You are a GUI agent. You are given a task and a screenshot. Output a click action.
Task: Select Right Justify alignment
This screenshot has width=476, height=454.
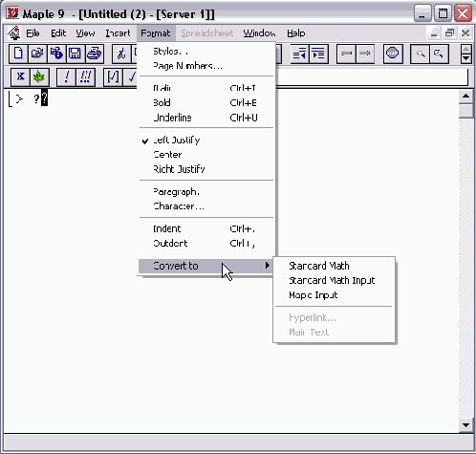coord(206,169)
